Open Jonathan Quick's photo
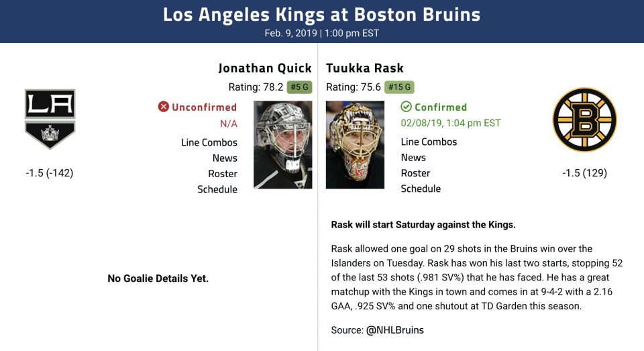The image size is (644, 351). point(283,144)
